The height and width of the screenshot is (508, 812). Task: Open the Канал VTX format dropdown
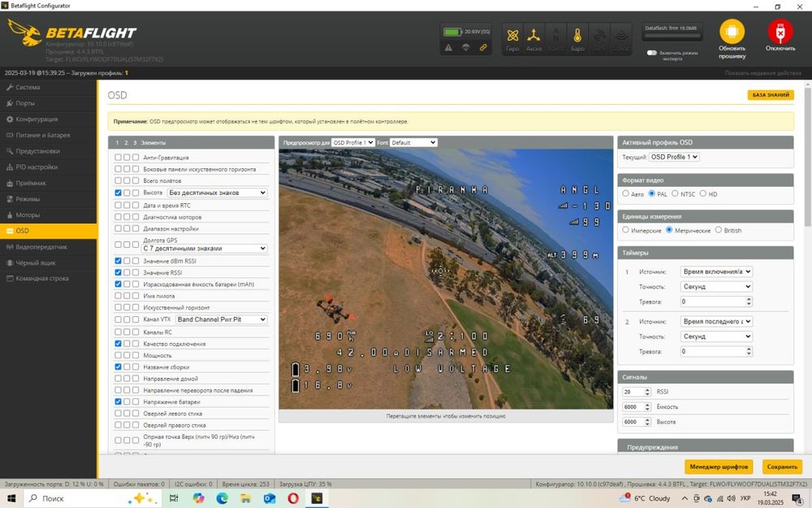(x=221, y=319)
